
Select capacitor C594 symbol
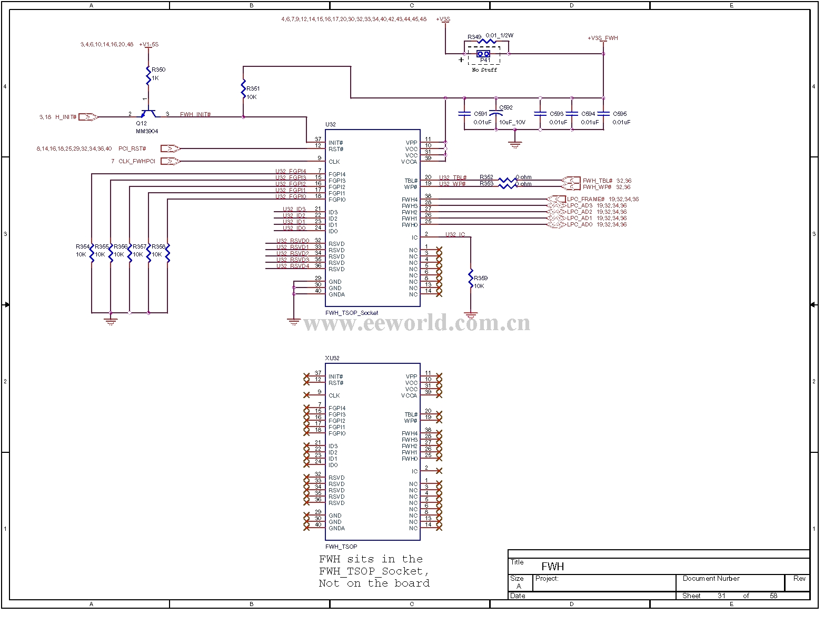572,114
